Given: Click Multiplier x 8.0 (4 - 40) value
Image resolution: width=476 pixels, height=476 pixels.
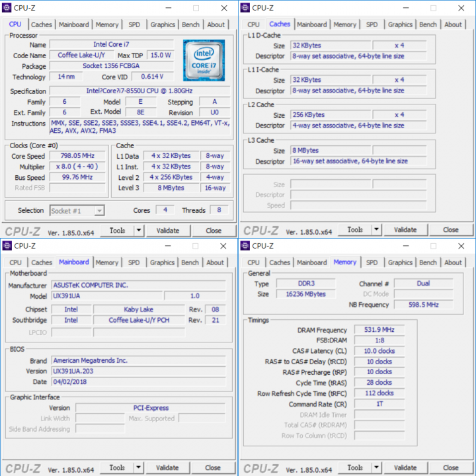Looking at the screenshot, I should coord(77,167).
